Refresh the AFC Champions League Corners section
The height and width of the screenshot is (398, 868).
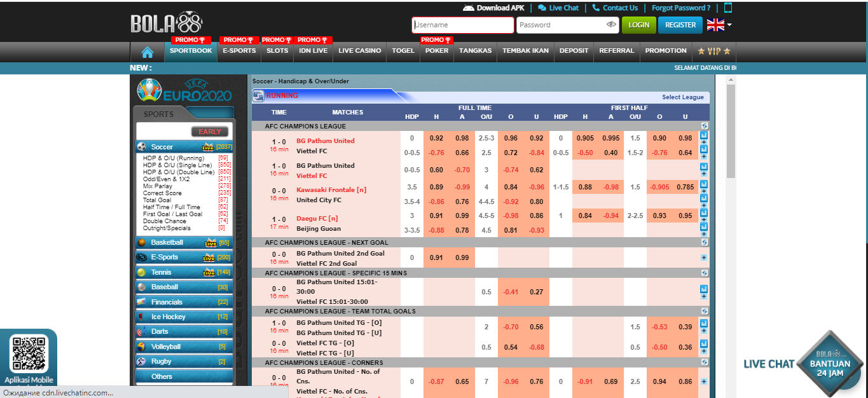[x=704, y=362]
